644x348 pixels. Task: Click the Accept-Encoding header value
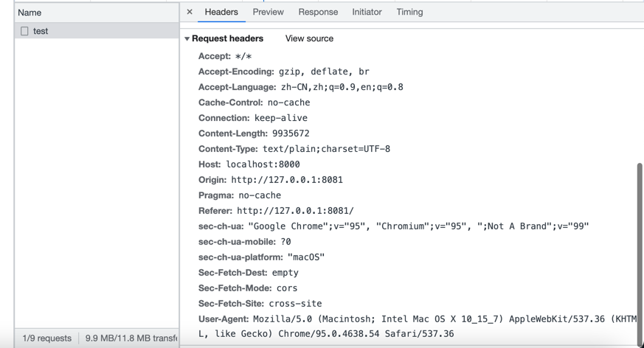coord(324,72)
